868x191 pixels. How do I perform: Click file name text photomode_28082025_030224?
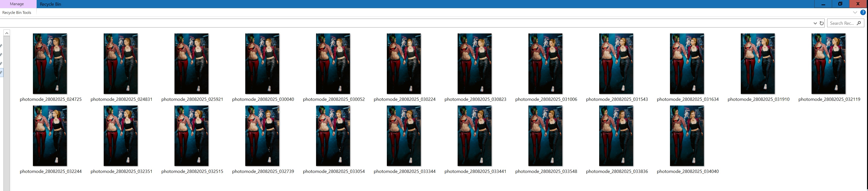point(404,99)
